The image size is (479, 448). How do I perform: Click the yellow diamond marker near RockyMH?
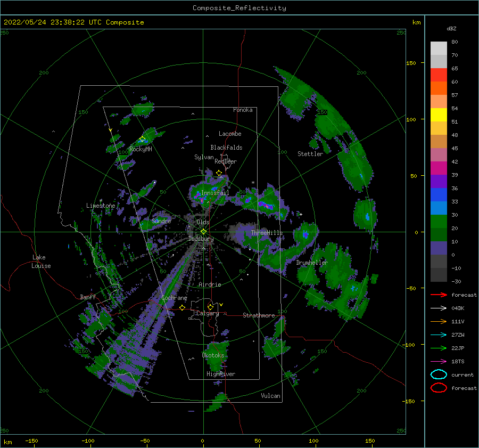(142, 139)
